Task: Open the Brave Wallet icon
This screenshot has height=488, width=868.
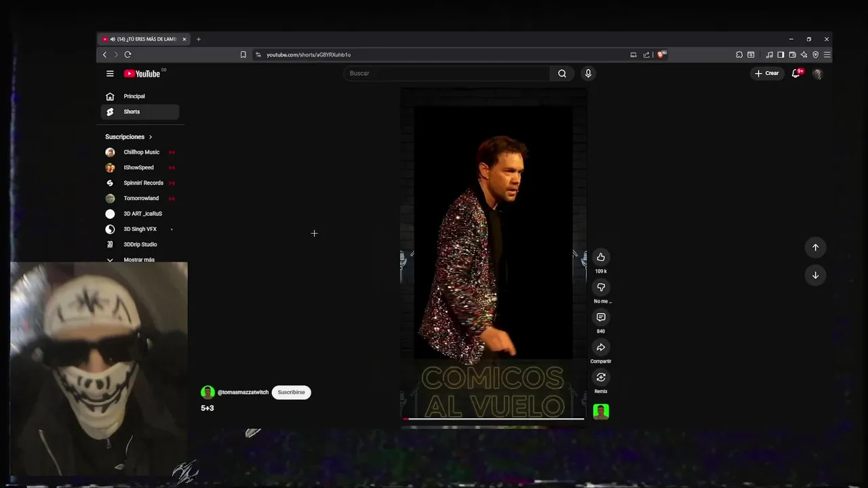Action: [792, 54]
